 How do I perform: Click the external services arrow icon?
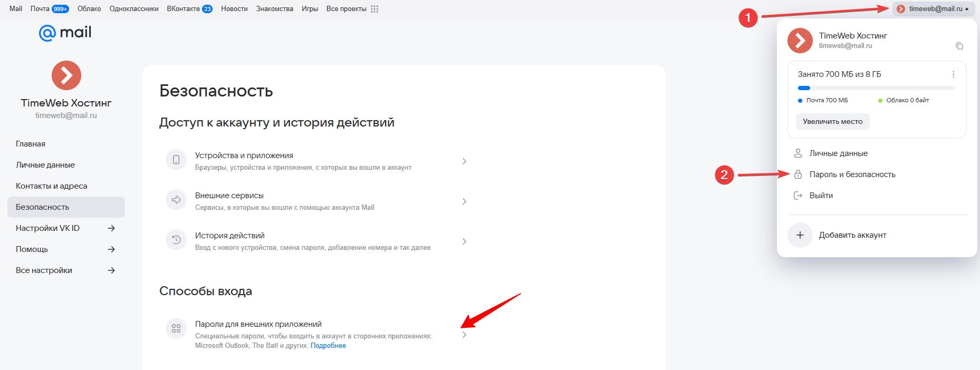coord(176,200)
